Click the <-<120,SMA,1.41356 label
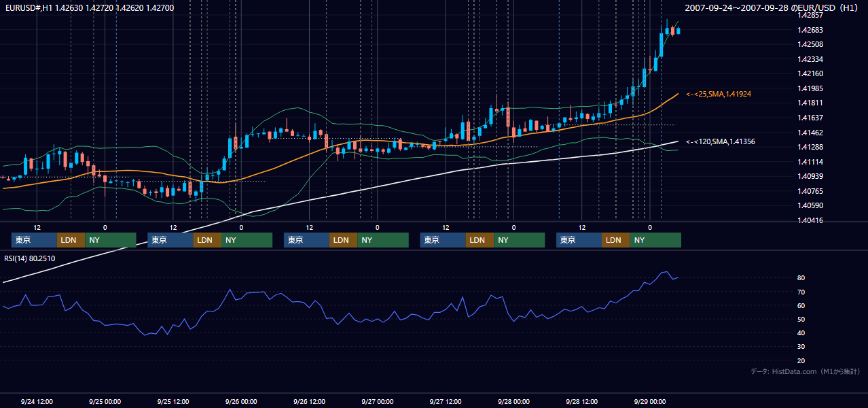868x408 pixels. [x=721, y=141]
